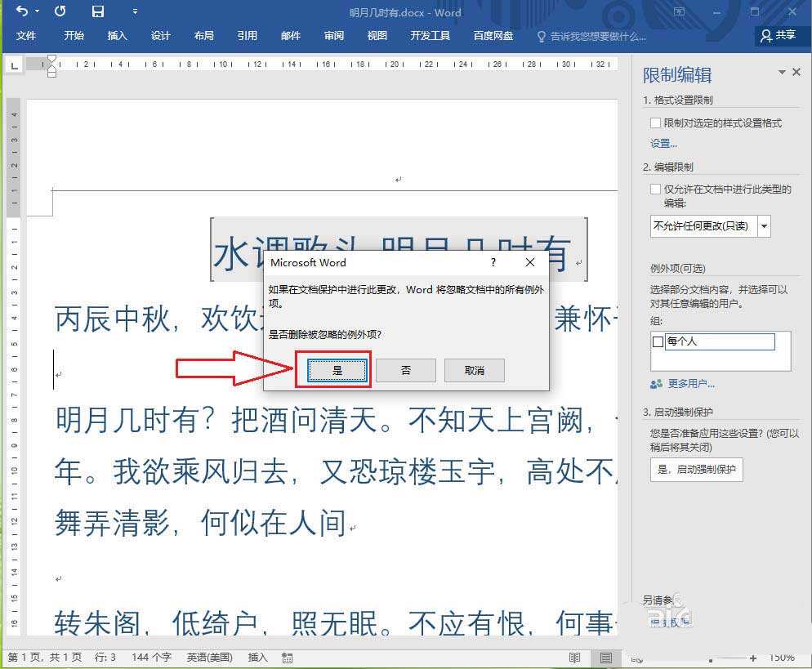The height and width of the screenshot is (669, 812).
Task: Open the 百度网盘 ribbon tab
Action: (493, 36)
